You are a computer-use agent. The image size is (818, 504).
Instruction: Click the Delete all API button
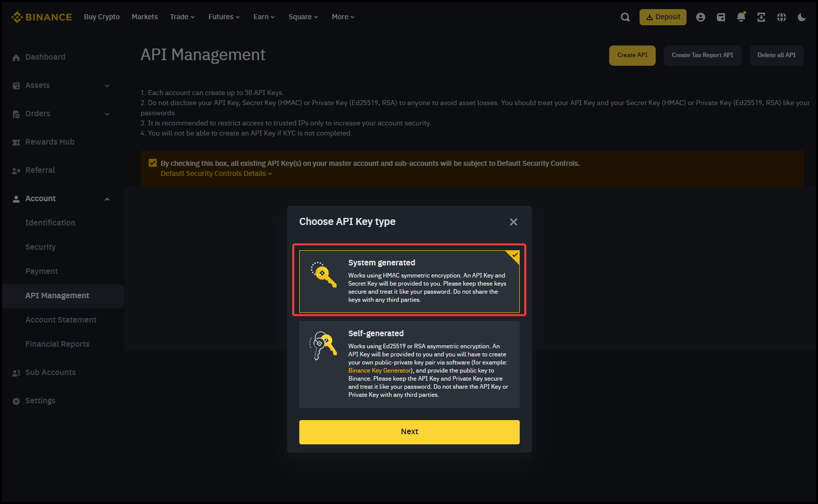(x=776, y=55)
